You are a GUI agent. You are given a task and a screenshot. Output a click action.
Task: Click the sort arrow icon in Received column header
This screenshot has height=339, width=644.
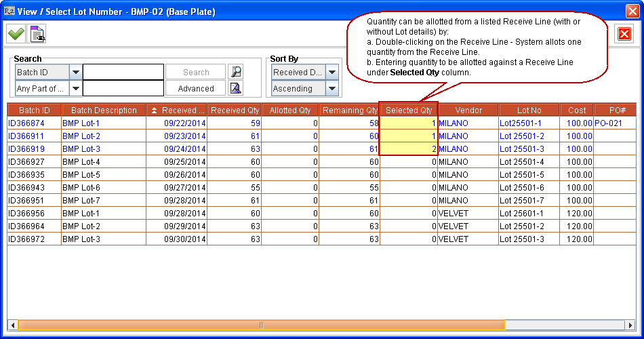click(154, 111)
